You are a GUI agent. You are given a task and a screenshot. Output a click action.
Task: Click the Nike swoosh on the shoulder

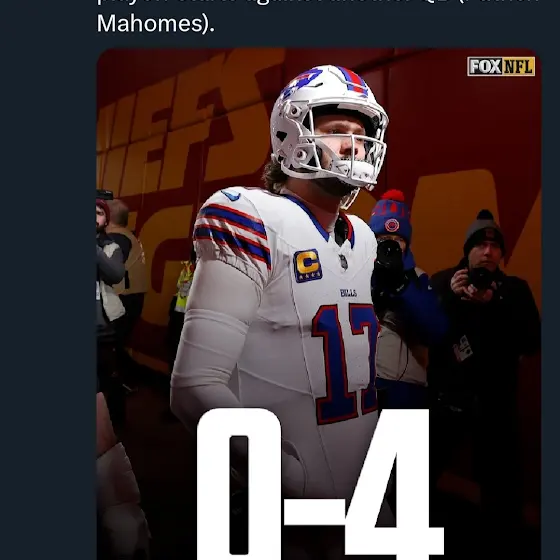point(230,195)
